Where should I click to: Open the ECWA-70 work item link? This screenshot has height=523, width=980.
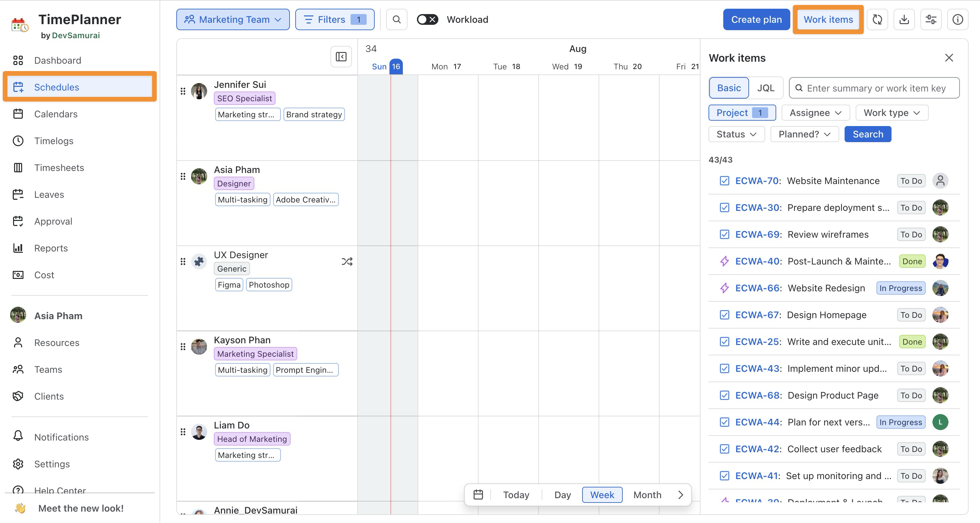pos(757,181)
